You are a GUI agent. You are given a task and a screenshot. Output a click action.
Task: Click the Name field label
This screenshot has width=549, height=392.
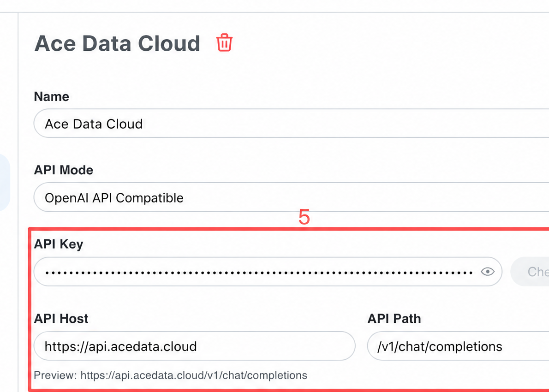pos(52,96)
